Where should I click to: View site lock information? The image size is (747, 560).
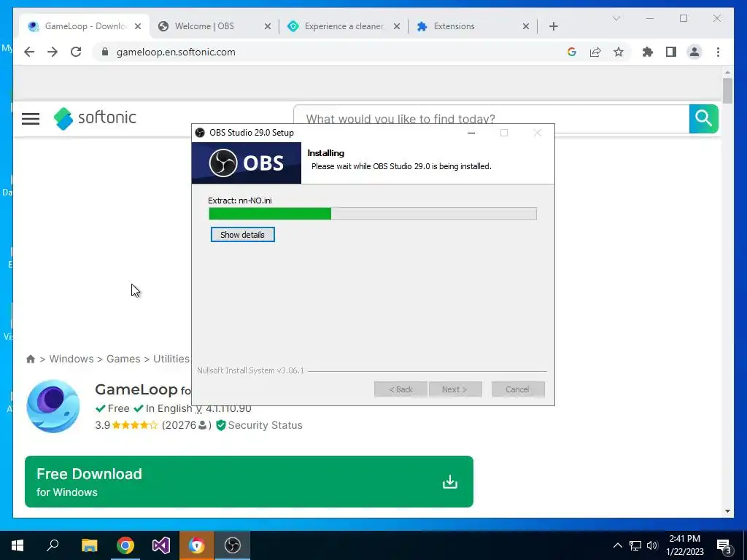click(105, 52)
